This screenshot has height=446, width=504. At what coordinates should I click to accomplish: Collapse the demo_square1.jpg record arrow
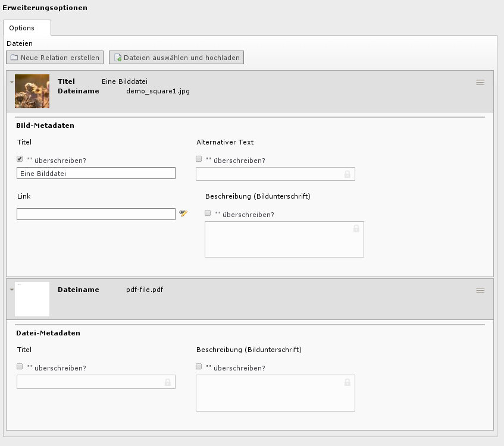tap(12, 82)
